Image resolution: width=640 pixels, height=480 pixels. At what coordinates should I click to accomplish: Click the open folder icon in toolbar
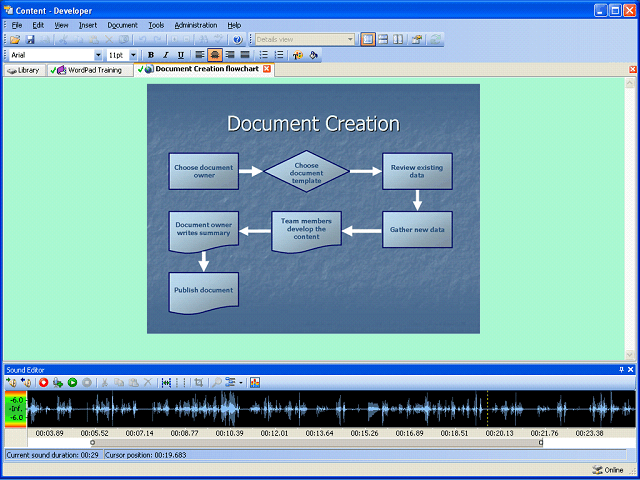(x=15, y=39)
